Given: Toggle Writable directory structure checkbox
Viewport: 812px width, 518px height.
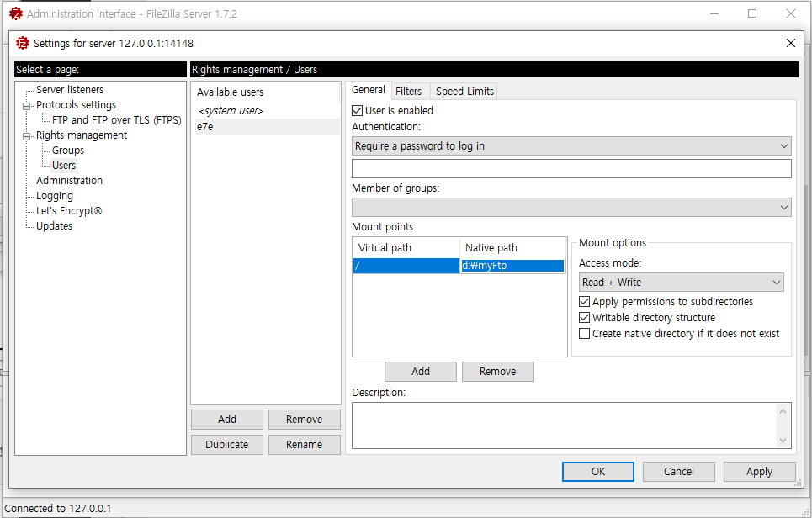Looking at the screenshot, I should (x=584, y=318).
